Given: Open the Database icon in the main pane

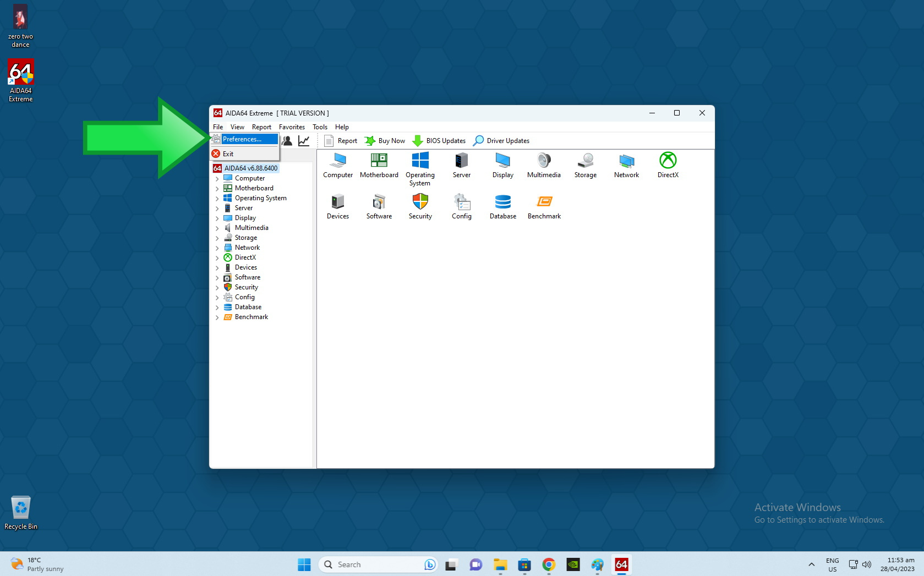Looking at the screenshot, I should tap(502, 206).
